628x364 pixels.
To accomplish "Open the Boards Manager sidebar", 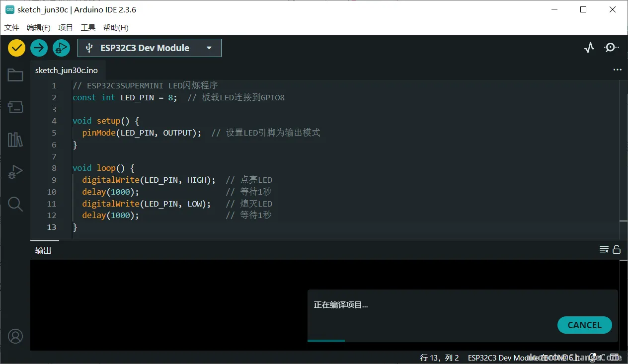I will pos(15,107).
